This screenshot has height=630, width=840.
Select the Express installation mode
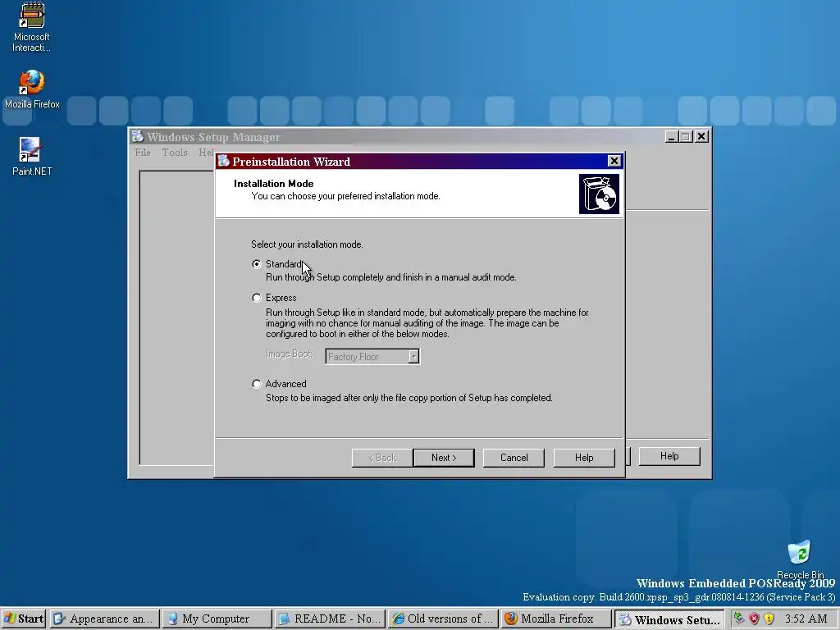(x=257, y=298)
